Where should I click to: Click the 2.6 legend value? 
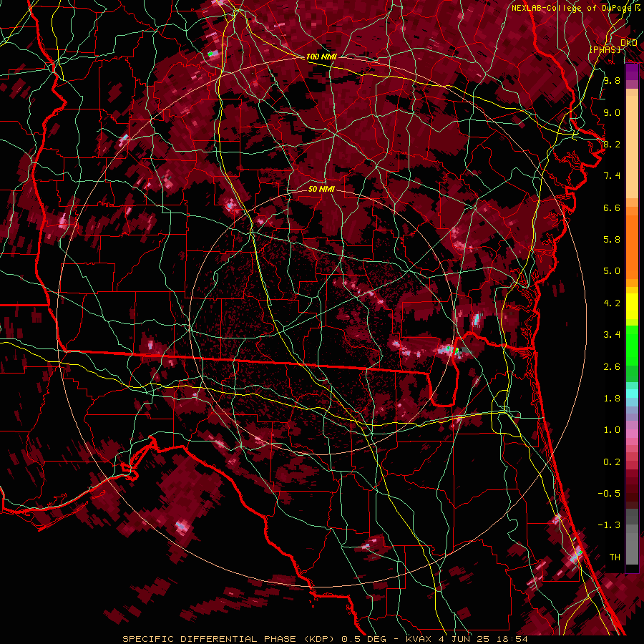[612, 367]
